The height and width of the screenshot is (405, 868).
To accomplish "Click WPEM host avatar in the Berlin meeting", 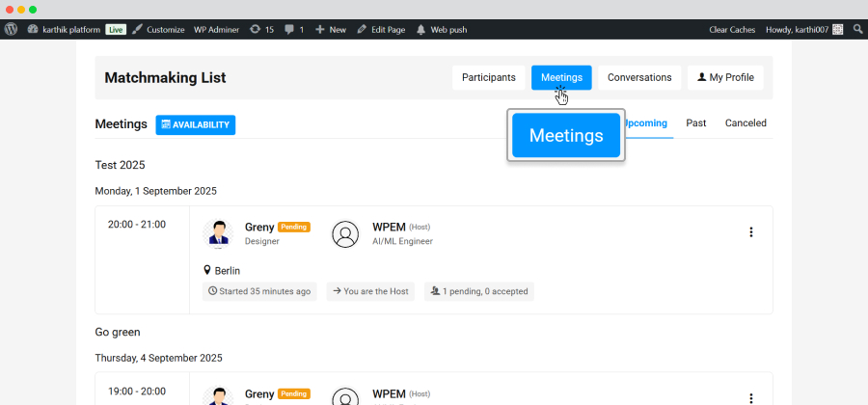I will tap(345, 234).
